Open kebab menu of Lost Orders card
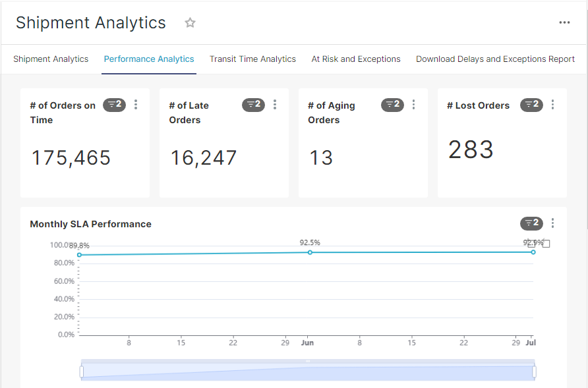Screen dimensions: 588x388 (x=553, y=105)
